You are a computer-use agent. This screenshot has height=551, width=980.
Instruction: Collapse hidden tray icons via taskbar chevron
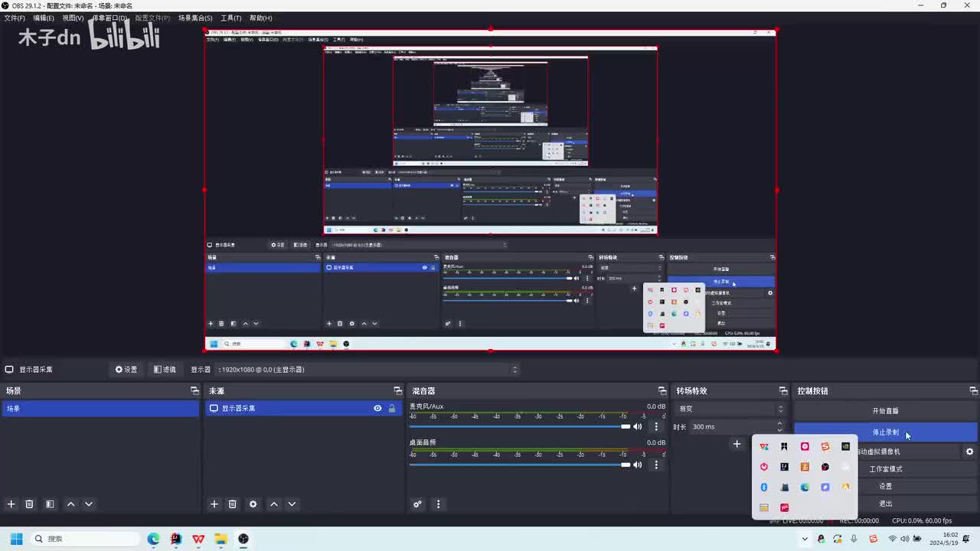coord(805,539)
